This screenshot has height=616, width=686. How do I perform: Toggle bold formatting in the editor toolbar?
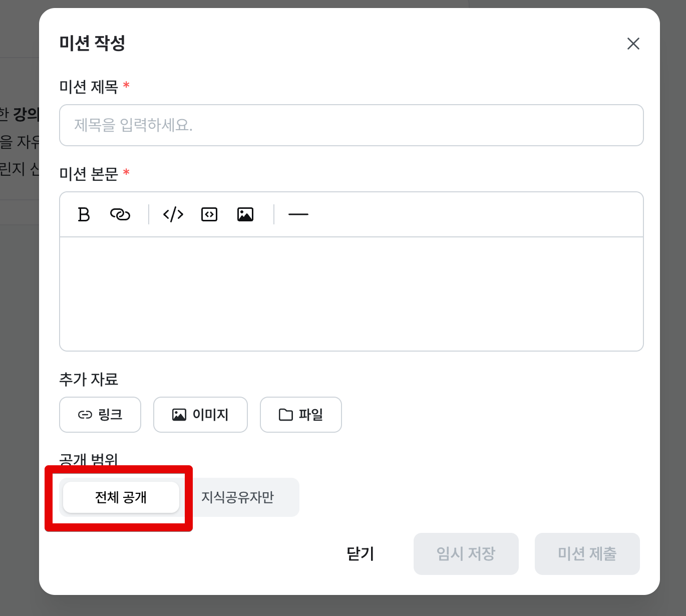click(x=84, y=214)
